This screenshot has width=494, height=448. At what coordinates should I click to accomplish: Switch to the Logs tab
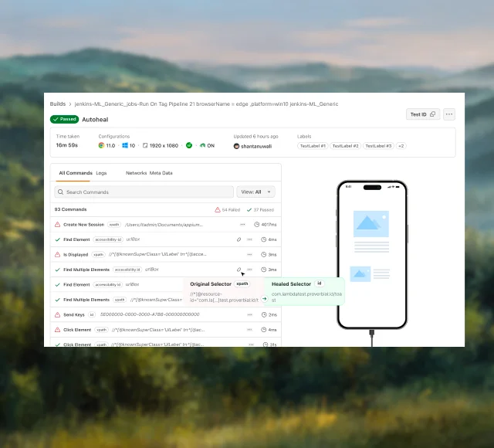coord(101,173)
